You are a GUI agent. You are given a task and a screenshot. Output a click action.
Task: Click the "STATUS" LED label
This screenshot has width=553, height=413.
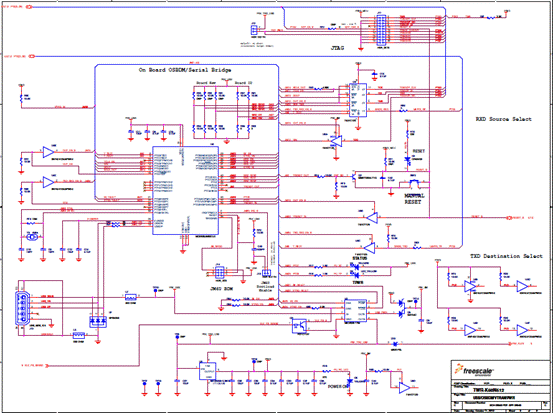(359, 259)
